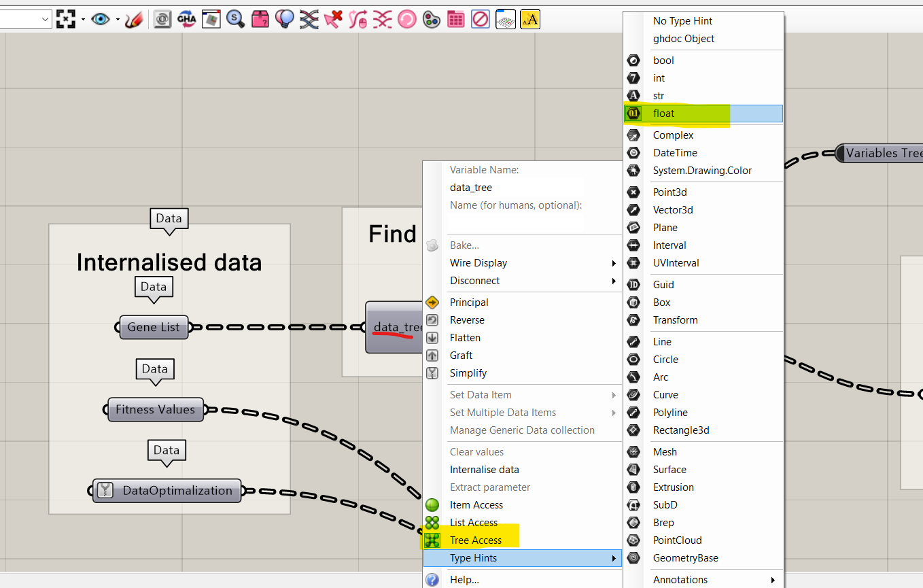923x588 pixels.
Task: Click the eye preview icon in toolbar
Action: pyautogui.click(x=101, y=20)
